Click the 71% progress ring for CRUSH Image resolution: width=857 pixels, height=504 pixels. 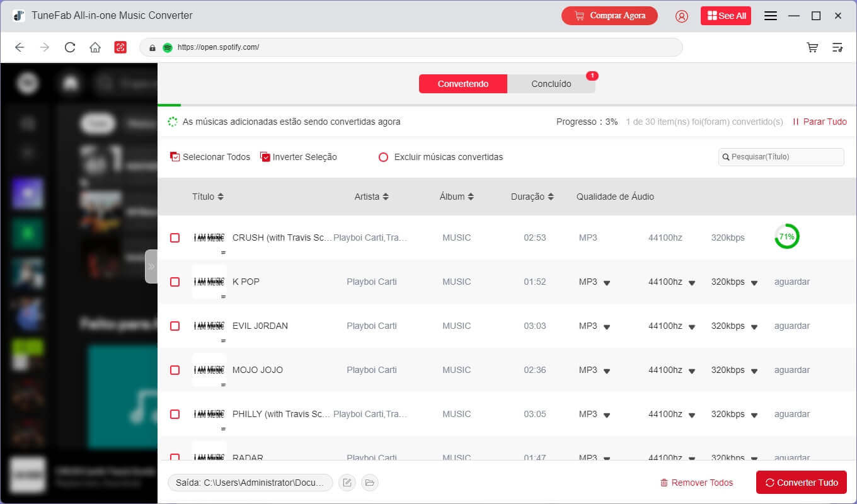click(x=786, y=237)
